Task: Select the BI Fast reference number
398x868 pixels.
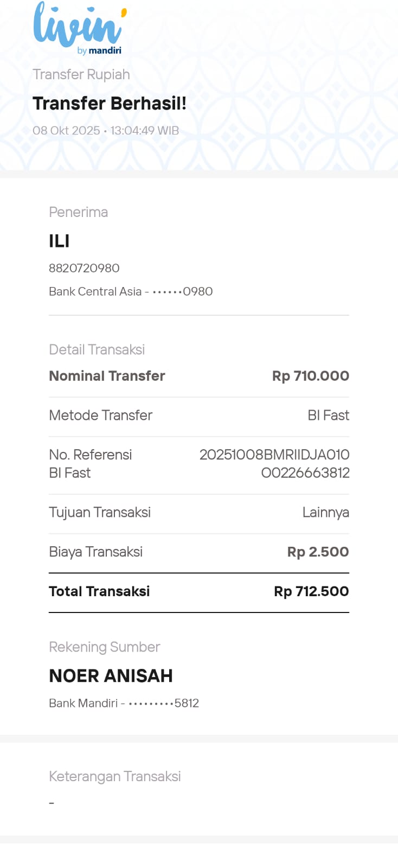Action: 274,464
